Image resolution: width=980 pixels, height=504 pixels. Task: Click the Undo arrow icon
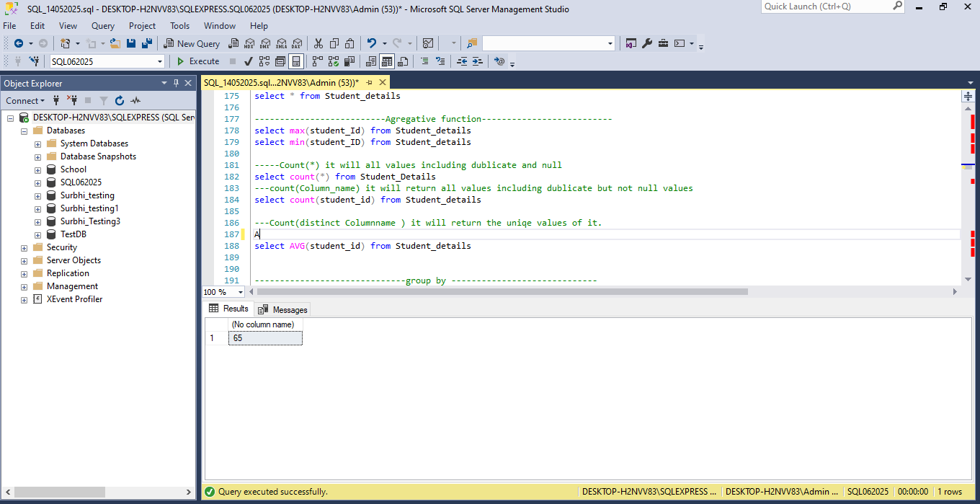coord(372,43)
